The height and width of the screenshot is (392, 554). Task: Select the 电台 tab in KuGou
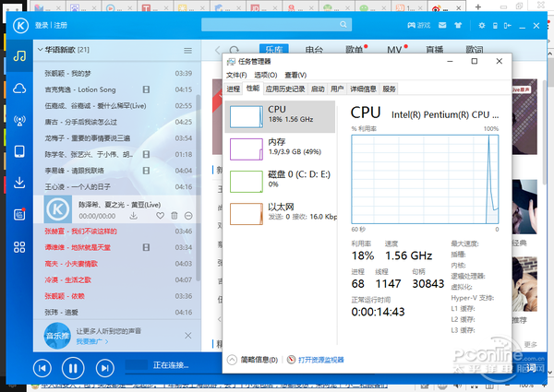[x=314, y=50]
